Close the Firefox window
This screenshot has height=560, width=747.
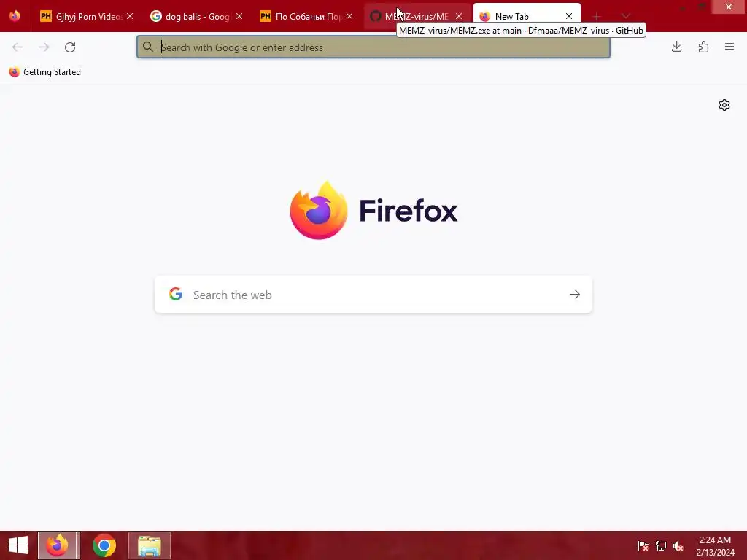(729, 7)
